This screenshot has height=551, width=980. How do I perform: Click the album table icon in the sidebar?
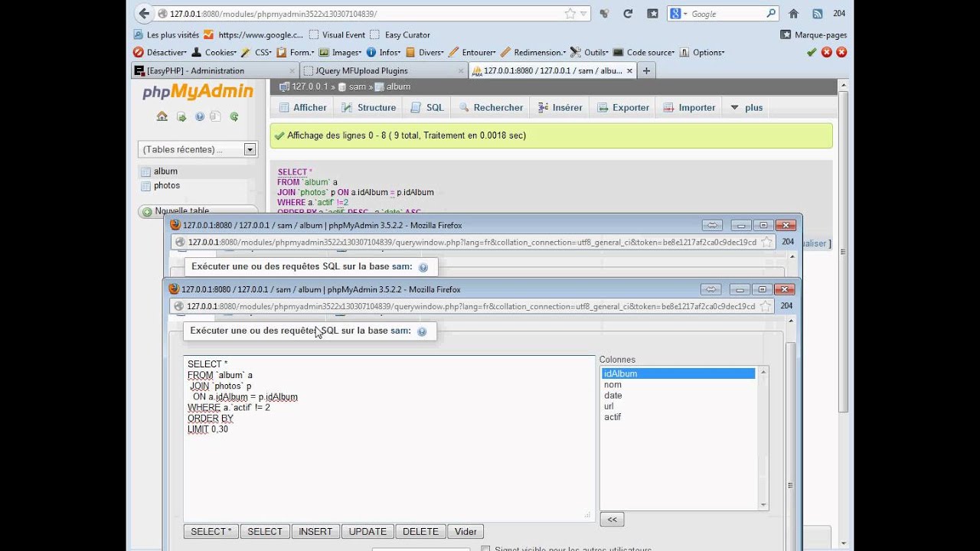(145, 171)
